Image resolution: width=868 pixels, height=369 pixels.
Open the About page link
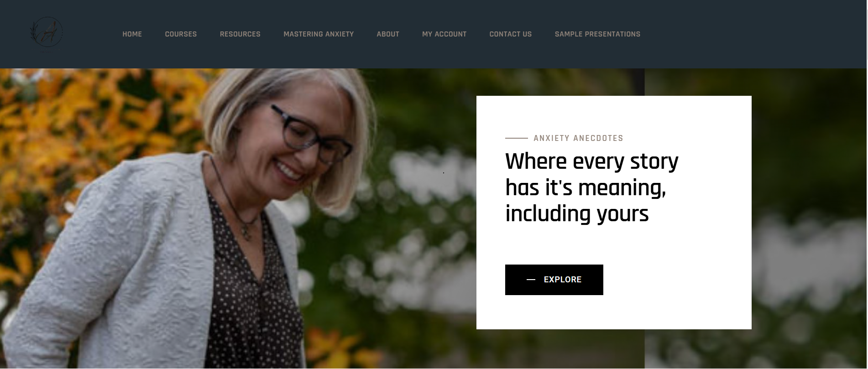388,34
